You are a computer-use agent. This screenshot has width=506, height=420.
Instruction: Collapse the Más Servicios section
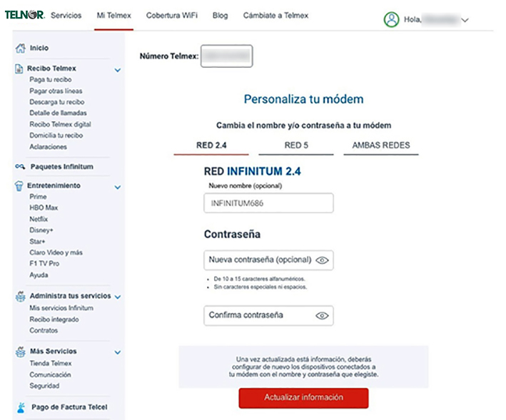coord(118,352)
